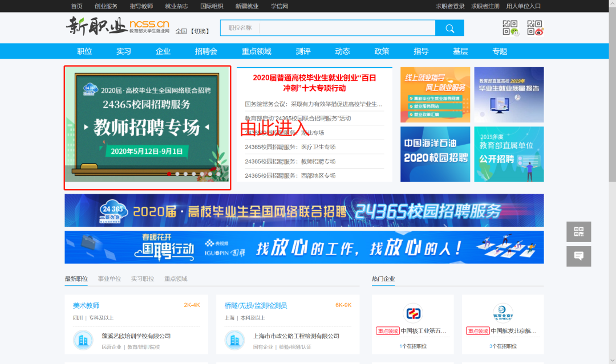Open the 中国海洋石油 2020校园招聘 tile
The image size is (616, 364).
(435, 154)
